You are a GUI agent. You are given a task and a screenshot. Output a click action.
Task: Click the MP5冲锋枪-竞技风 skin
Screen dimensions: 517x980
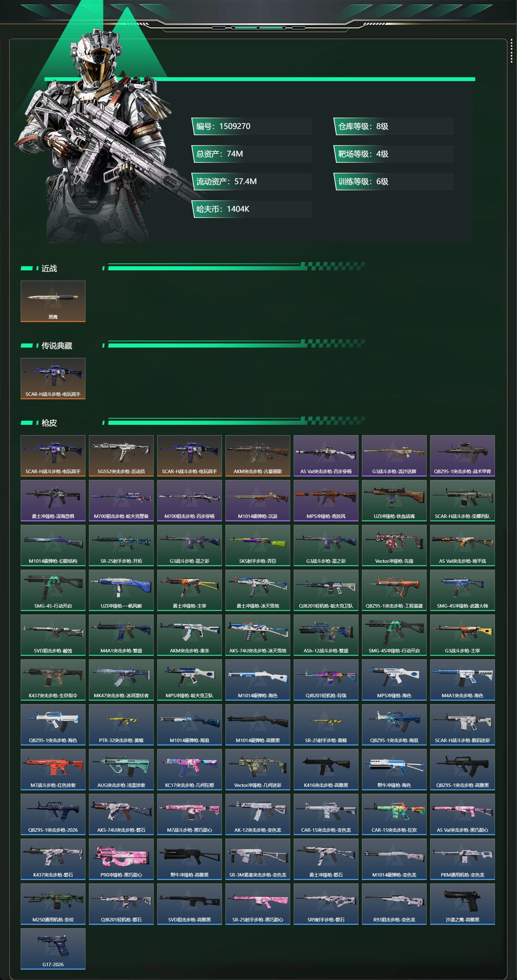tap(326, 501)
